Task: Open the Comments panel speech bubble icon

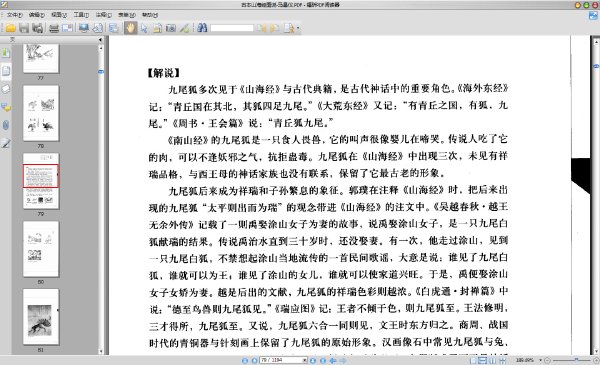Action: [x=6, y=107]
